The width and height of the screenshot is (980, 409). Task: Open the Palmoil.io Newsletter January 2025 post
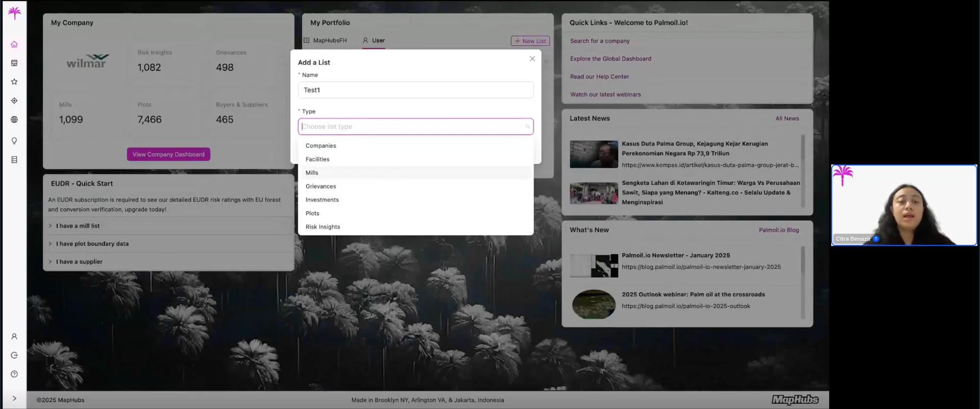(x=676, y=256)
